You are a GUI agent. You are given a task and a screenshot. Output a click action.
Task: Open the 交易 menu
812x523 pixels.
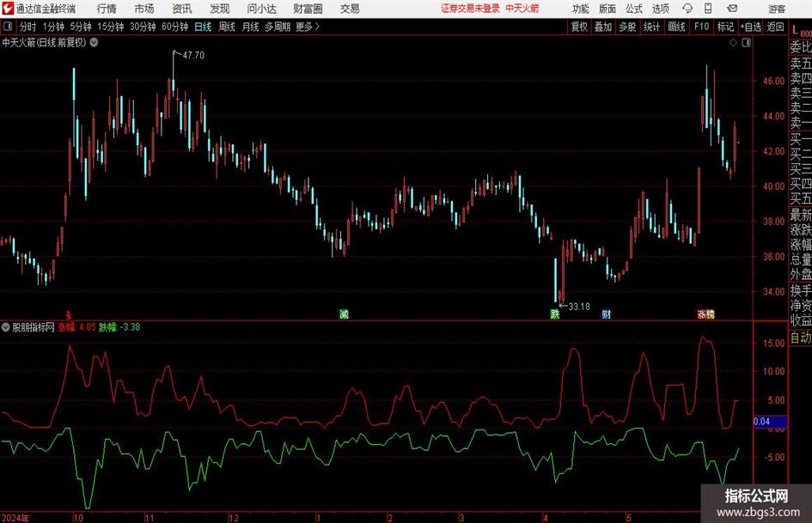pyautogui.click(x=350, y=9)
